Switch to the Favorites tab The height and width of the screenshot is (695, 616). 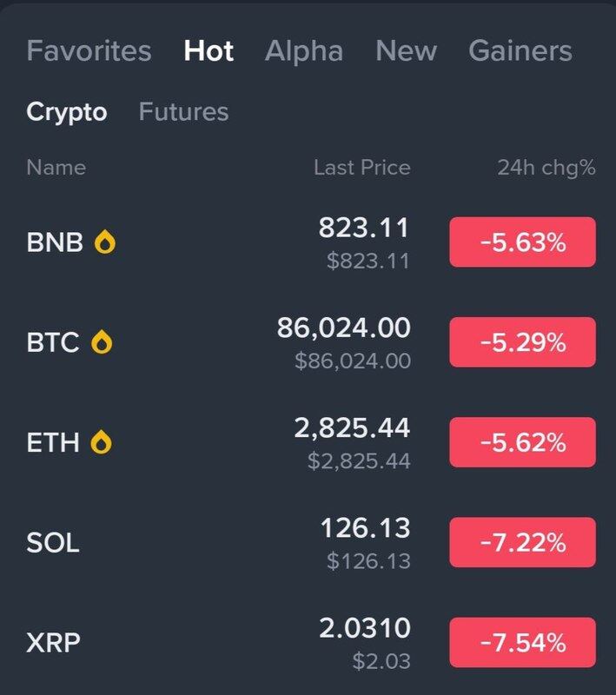tap(89, 50)
